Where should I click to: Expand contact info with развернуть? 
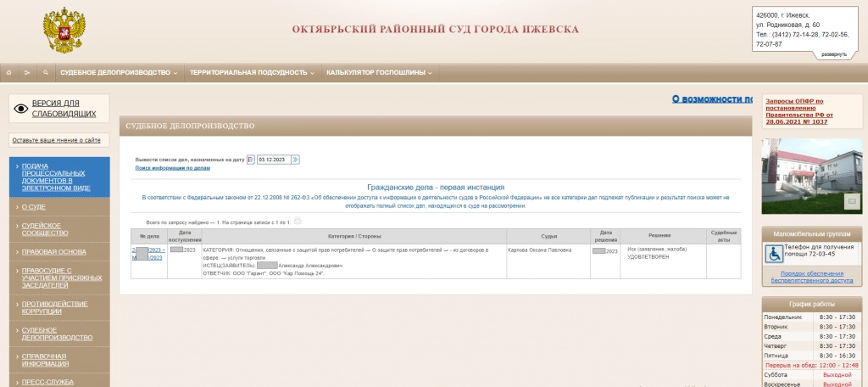(834, 54)
